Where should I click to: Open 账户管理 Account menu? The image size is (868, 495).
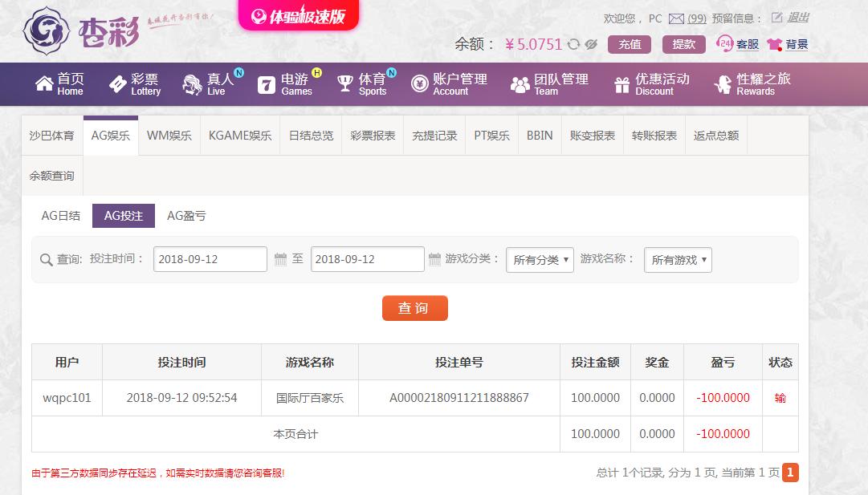[x=449, y=84]
